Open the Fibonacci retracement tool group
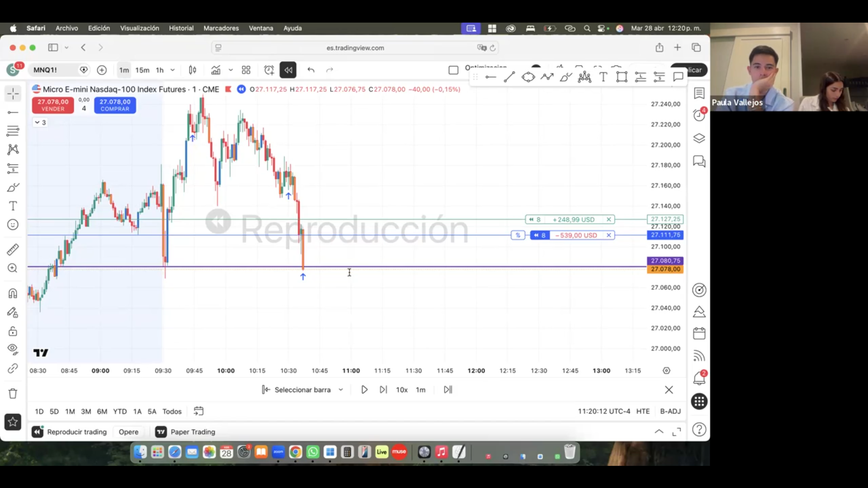 [13, 131]
